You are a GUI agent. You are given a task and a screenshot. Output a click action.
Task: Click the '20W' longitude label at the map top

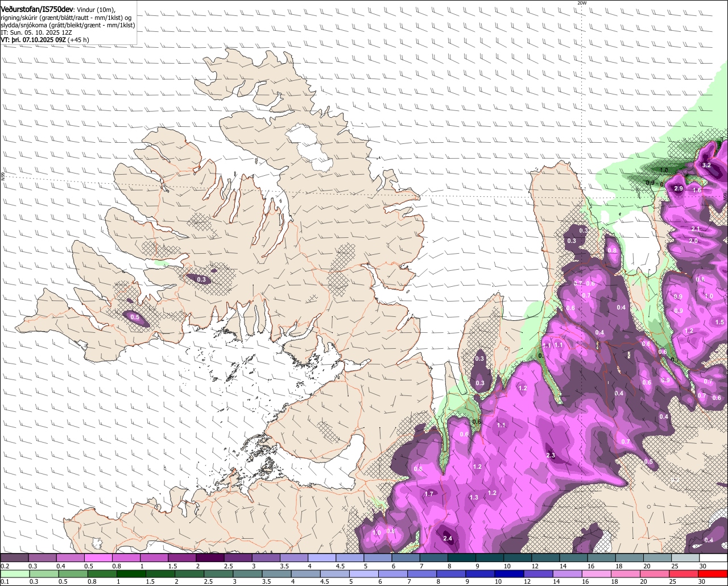coord(581,3)
